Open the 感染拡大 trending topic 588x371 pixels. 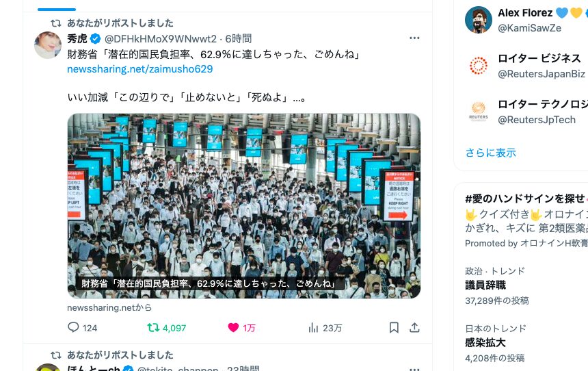pos(485,342)
